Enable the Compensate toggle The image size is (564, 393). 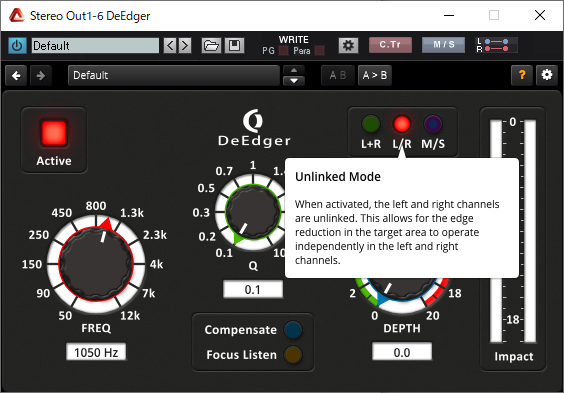[293, 330]
